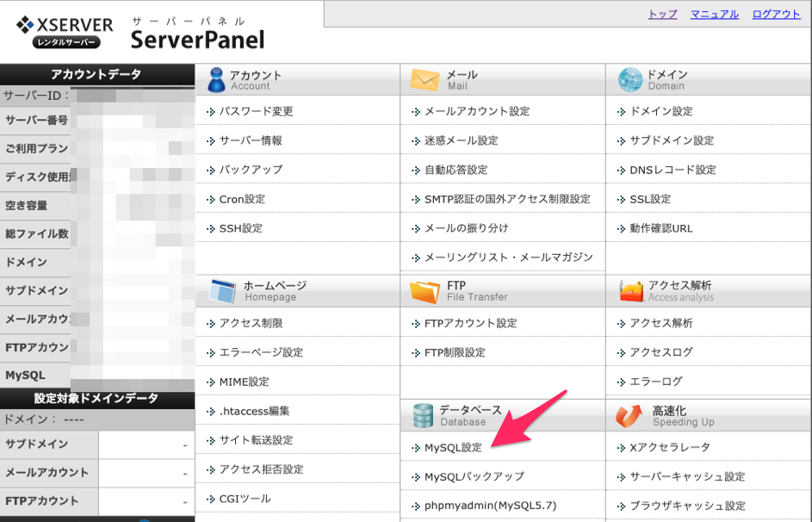Open パスワード変更

click(x=256, y=111)
